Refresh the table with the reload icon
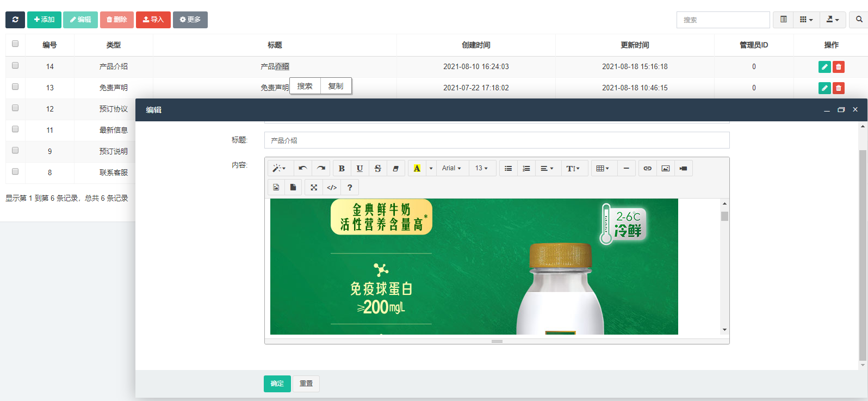Viewport: 868px width, 401px height. point(15,20)
